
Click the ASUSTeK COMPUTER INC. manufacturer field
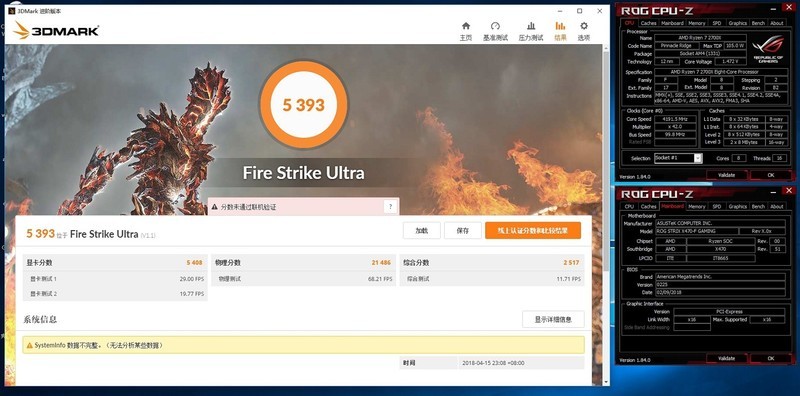[x=720, y=224]
